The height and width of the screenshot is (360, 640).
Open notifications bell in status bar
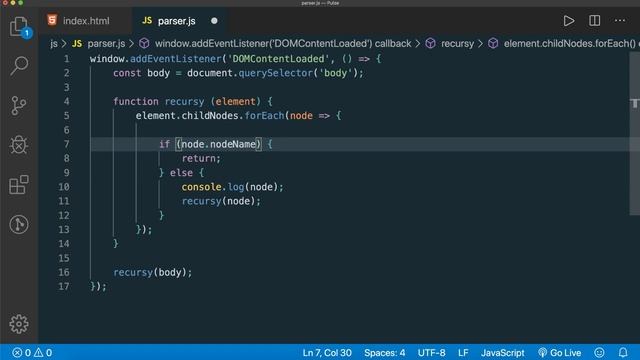pyautogui.click(x=623, y=353)
